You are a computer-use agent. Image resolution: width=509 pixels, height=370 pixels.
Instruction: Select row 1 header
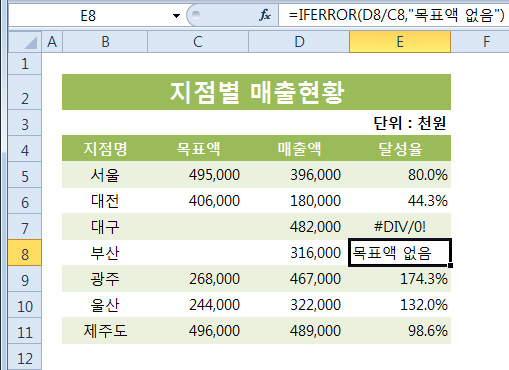25,63
